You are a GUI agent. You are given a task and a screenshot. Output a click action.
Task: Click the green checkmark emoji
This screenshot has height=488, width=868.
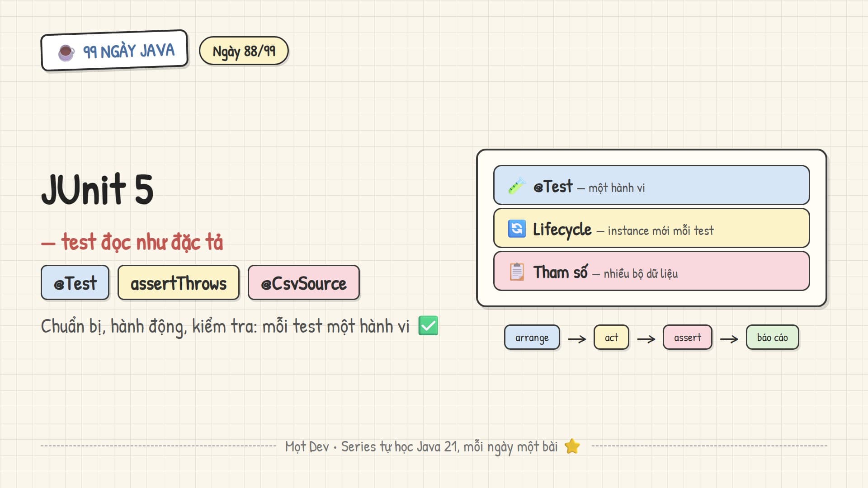coord(428,326)
